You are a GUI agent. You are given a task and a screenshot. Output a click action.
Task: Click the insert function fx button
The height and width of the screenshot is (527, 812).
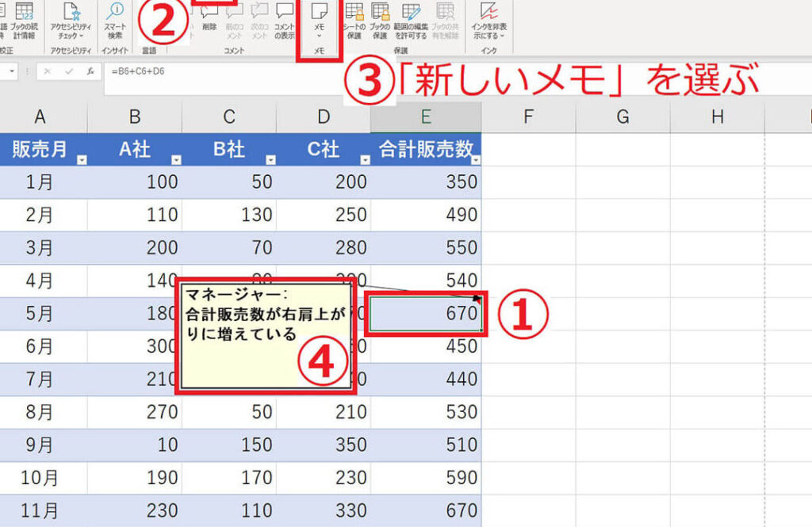point(91,71)
